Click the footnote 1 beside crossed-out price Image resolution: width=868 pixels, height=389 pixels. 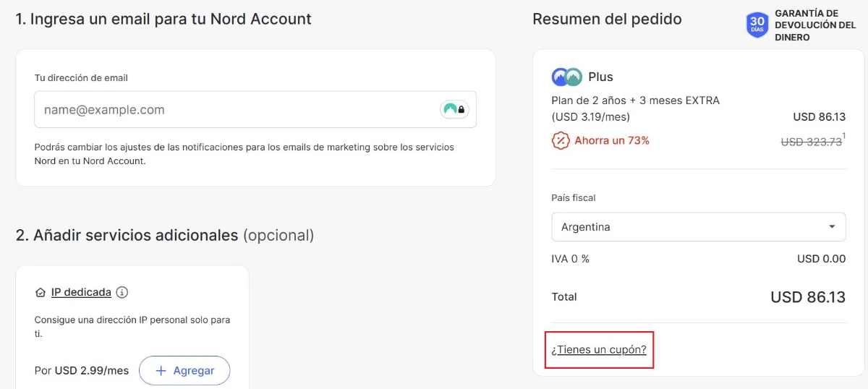pos(844,136)
